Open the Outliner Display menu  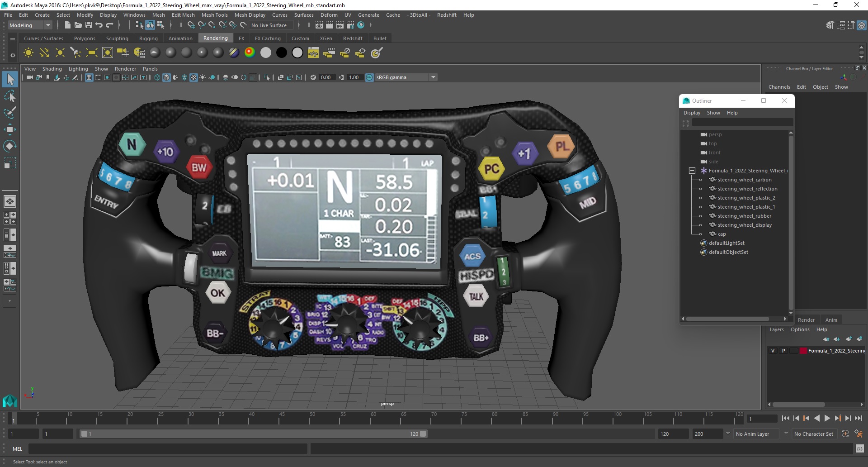pos(692,113)
